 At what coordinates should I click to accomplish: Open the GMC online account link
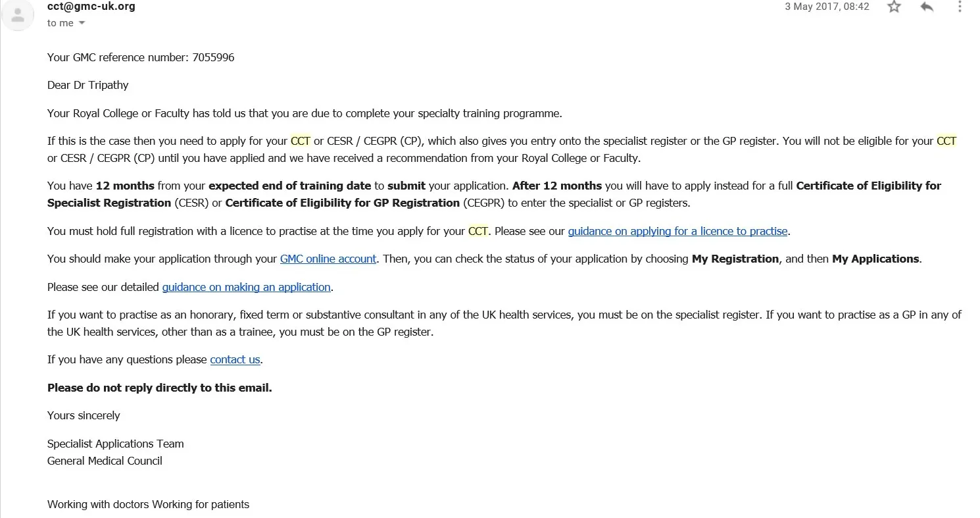click(328, 259)
